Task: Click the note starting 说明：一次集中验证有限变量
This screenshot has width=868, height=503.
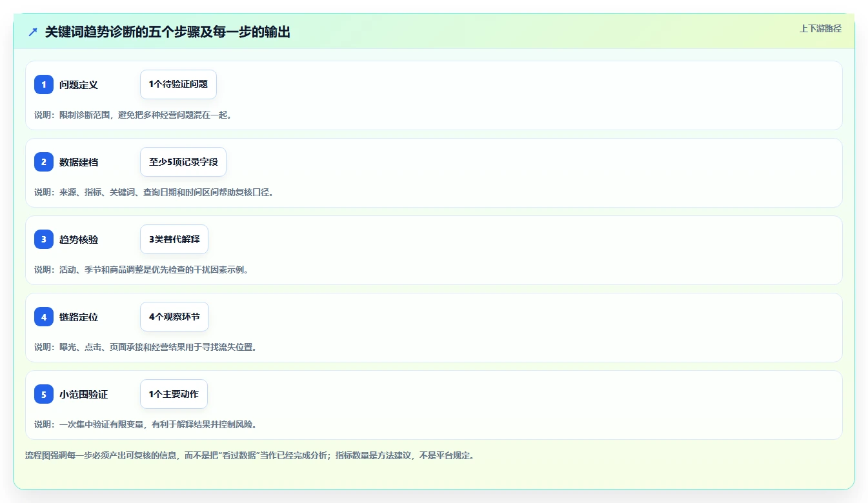Action: point(145,424)
